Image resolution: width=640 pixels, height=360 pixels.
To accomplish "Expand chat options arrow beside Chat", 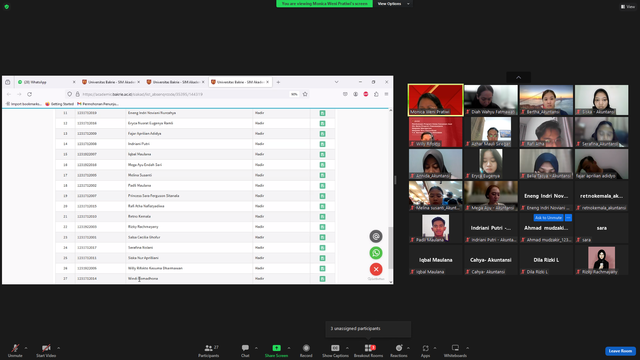I will pos(256,348).
